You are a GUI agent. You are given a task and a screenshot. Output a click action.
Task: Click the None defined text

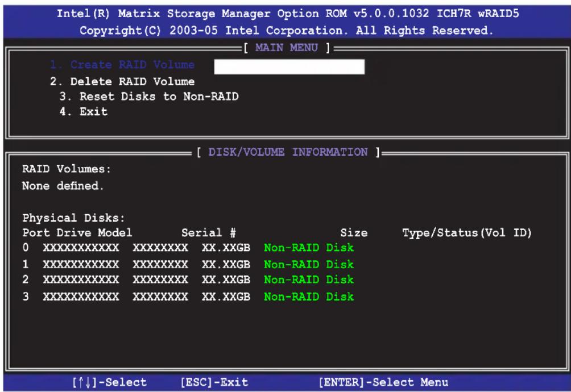pyautogui.click(x=63, y=186)
